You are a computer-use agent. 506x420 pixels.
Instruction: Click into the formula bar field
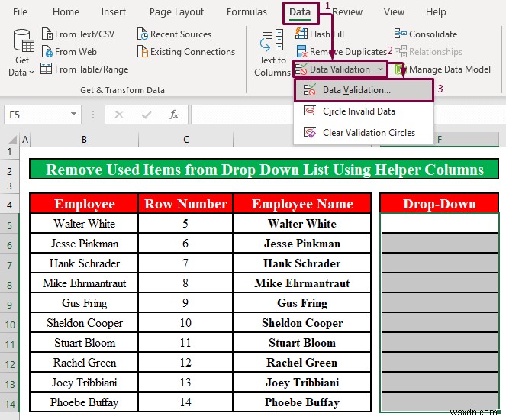click(x=348, y=115)
